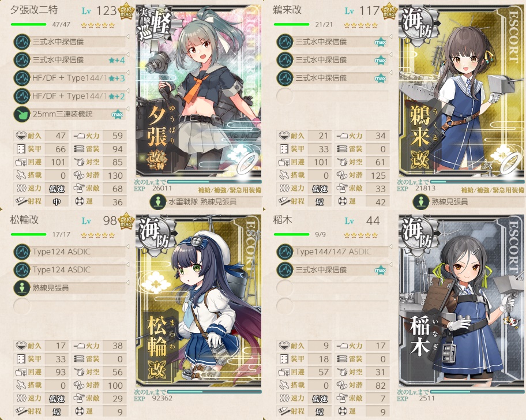The height and width of the screenshot is (420, 526).
Task: Click the 25mm三連装機銃 anti-air gun icon
Action: tap(22, 114)
